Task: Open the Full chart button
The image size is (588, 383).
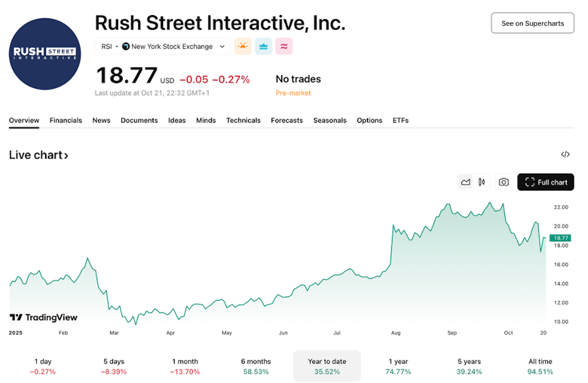Action: [546, 182]
